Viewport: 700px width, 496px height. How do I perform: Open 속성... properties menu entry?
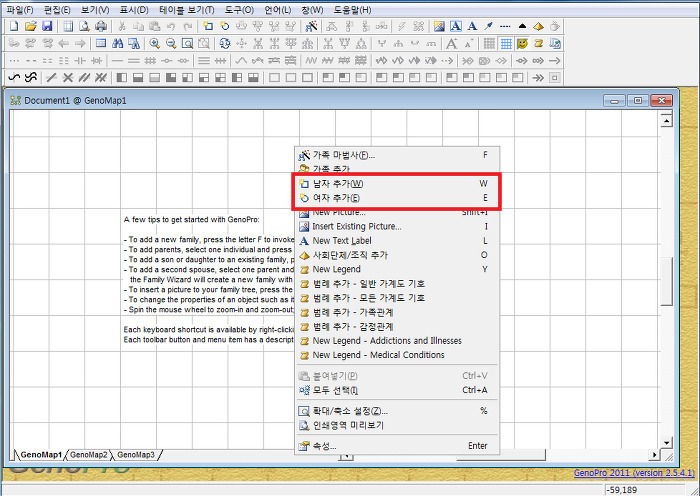[x=397, y=446]
